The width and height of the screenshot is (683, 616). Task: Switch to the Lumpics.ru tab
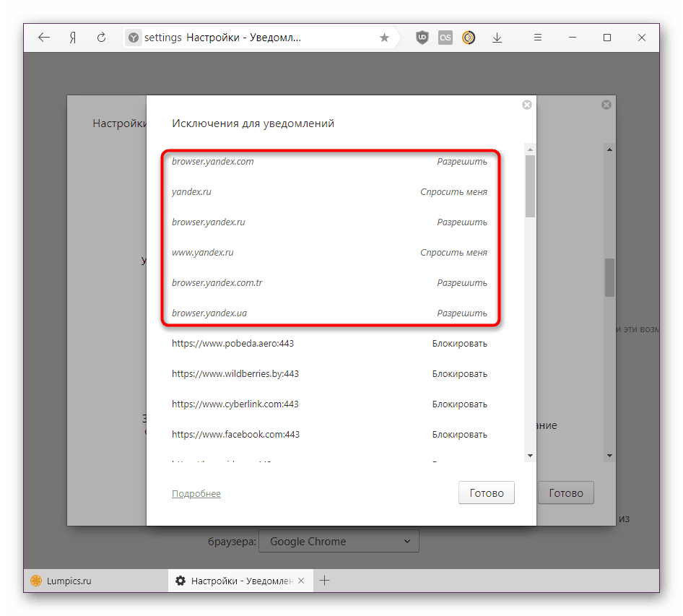96,581
